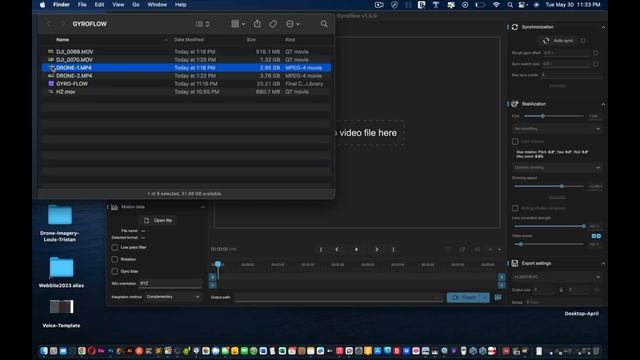Select DRONE-2.MP4 in Finder list
This screenshot has height=360, width=640.
[186, 76]
